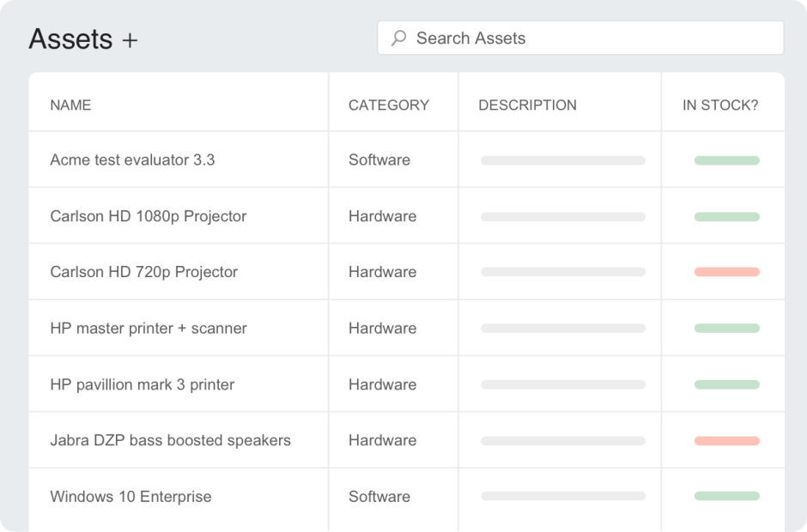Click the Hardware category cell for Jabra speakers
The height and width of the screenshot is (532, 807).
click(x=381, y=440)
